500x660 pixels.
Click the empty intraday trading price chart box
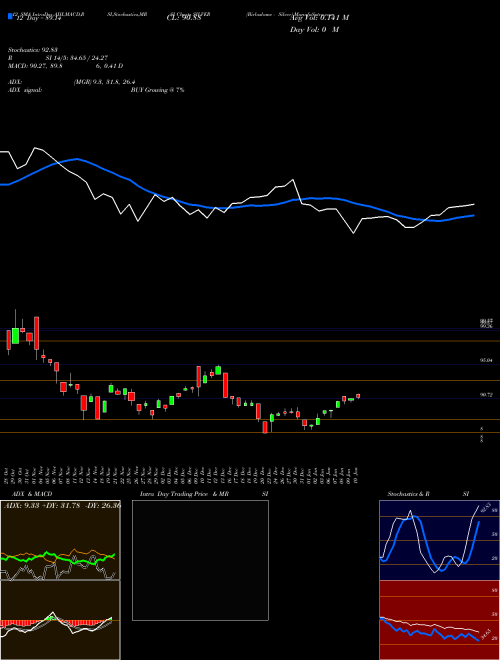click(x=200, y=560)
